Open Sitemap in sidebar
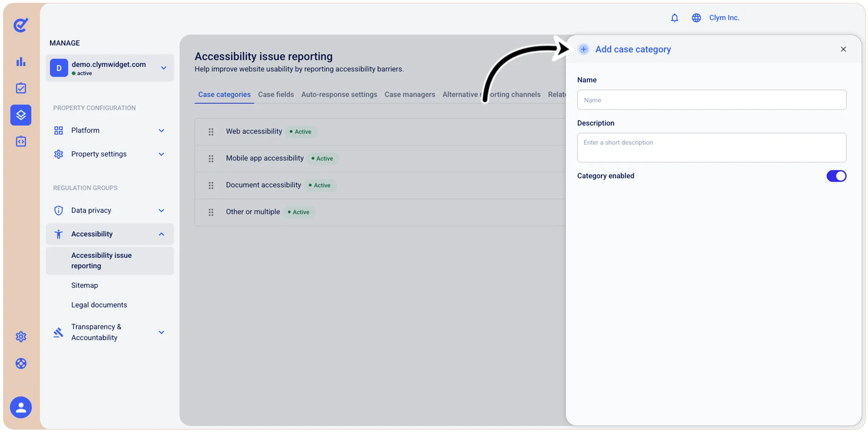Viewport: 868px width, 432px height. point(85,285)
